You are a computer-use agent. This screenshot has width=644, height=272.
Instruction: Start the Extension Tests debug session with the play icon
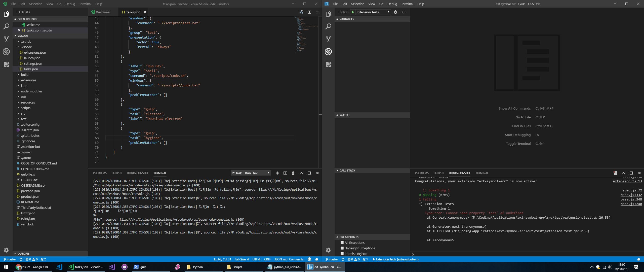click(x=353, y=12)
